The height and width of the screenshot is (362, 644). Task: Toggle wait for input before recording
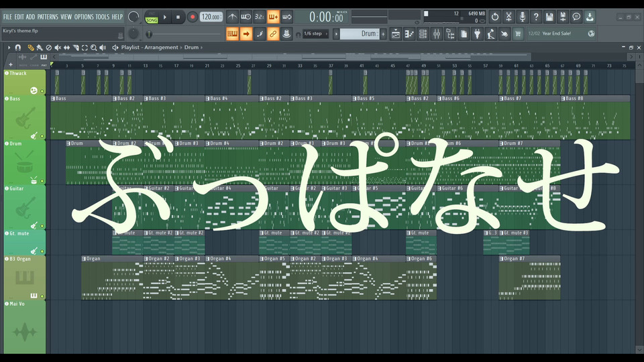(x=246, y=17)
